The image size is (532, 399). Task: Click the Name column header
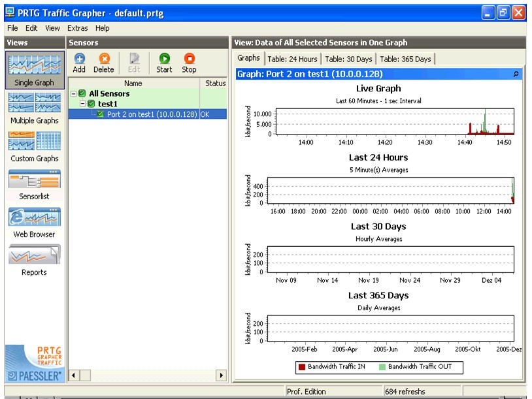pyautogui.click(x=134, y=83)
